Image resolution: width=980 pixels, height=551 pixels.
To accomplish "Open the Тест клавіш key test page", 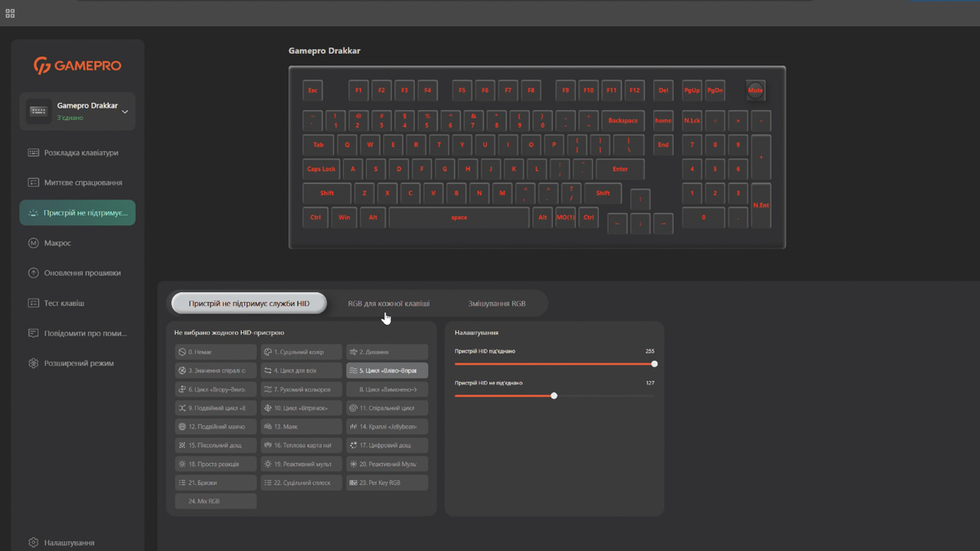I will [78, 304].
